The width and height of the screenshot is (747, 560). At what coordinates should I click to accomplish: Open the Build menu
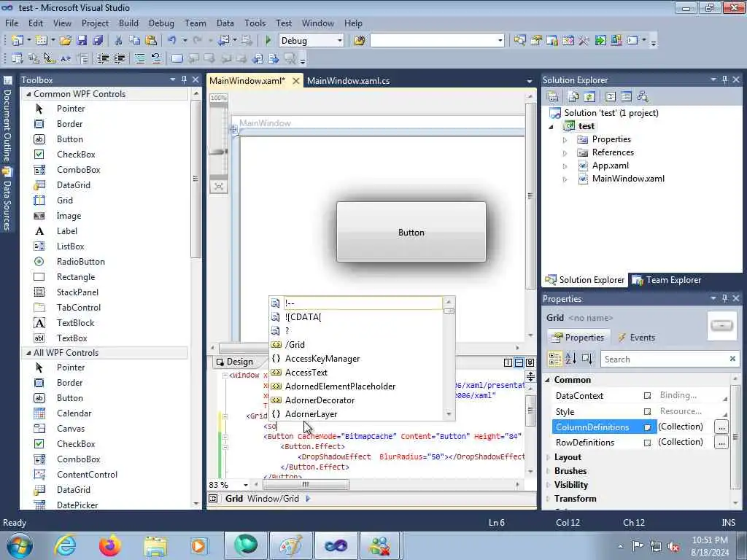[128, 23]
